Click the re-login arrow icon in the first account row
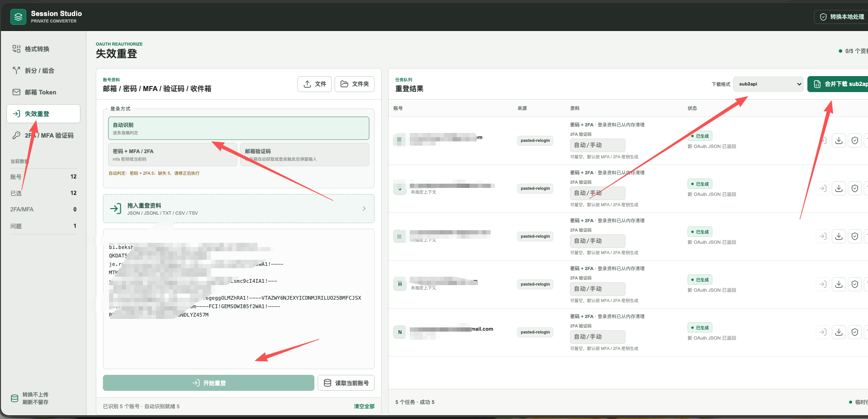The width and height of the screenshot is (868, 419). pyautogui.click(x=823, y=140)
